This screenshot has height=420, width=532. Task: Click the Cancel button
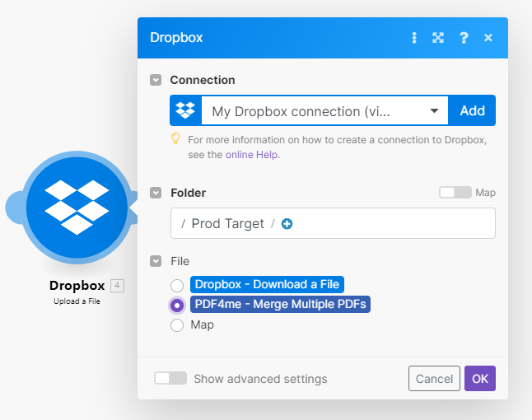(x=434, y=379)
